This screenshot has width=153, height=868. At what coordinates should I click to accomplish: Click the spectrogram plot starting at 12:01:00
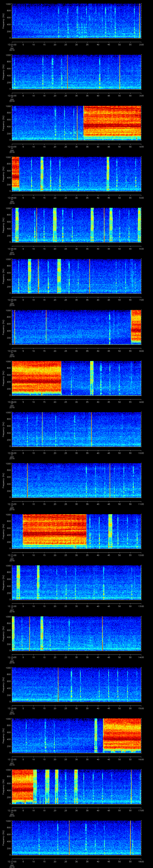point(76,21)
